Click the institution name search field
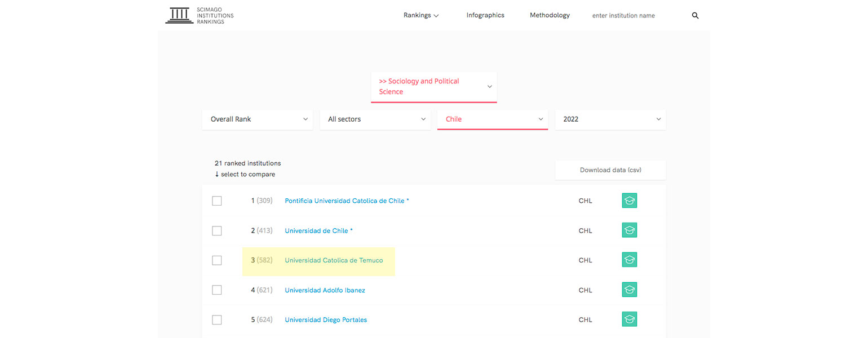The height and width of the screenshot is (338, 868). pyautogui.click(x=639, y=16)
